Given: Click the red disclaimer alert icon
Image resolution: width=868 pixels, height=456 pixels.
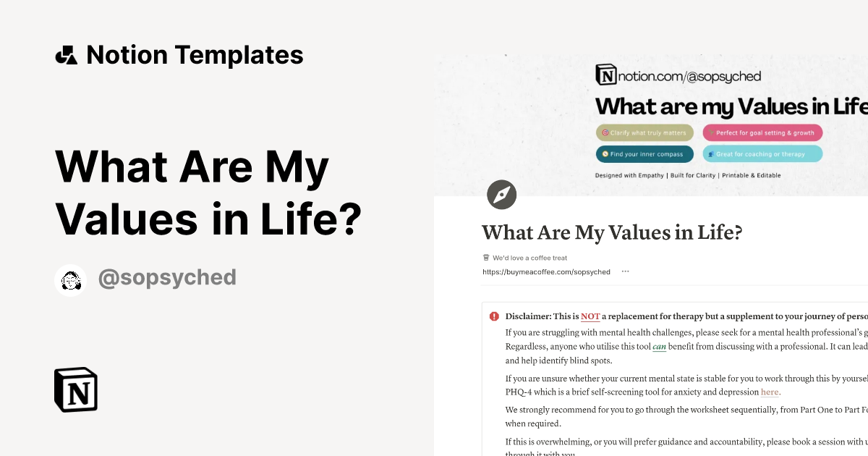Looking at the screenshot, I should [493, 316].
